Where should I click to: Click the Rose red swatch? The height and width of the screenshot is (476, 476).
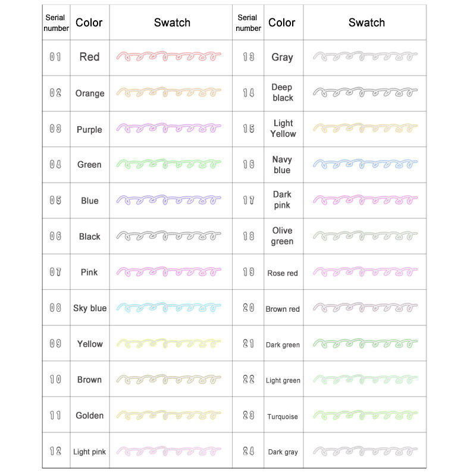(x=365, y=272)
